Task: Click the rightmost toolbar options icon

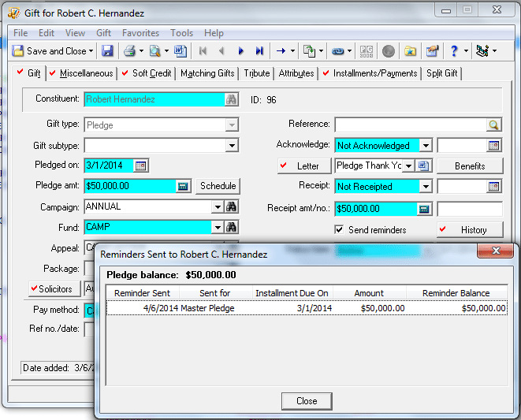Action: tap(482, 51)
